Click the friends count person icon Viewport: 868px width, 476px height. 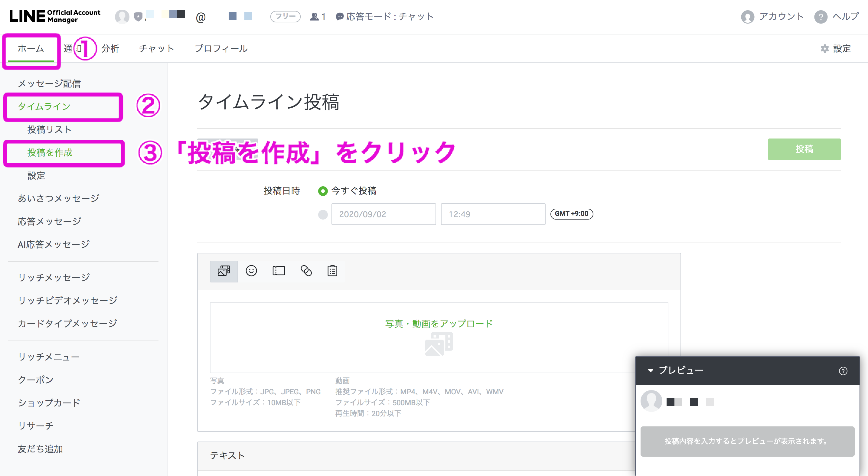[314, 17]
